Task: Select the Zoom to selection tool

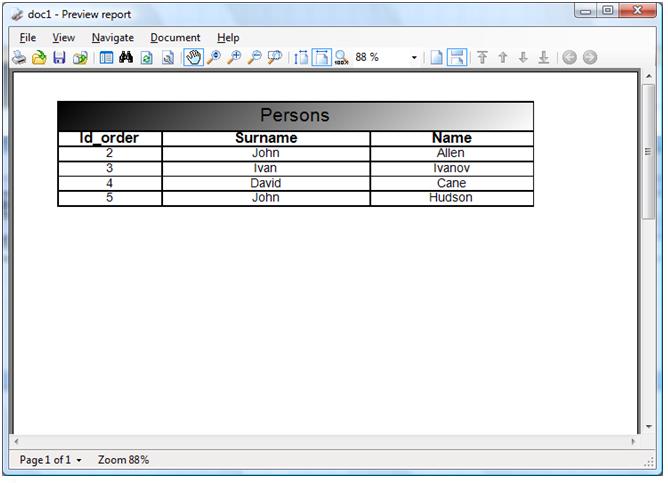Action: pos(275,57)
